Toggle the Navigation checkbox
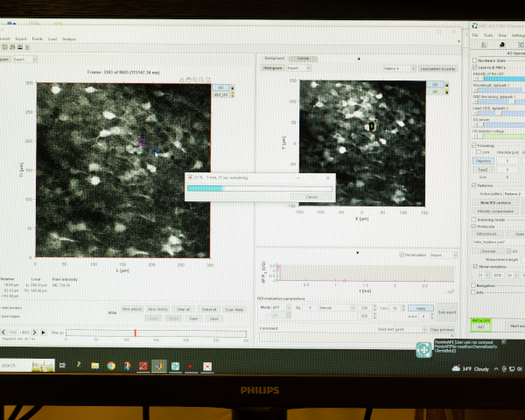The height and width of the screenshot is (420, 525). coord(473,286)
